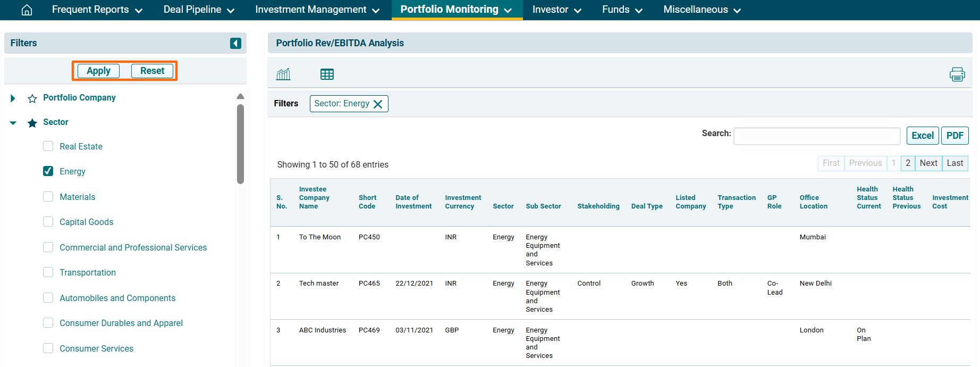
Task: Collapse the Sector filter group
Action: 13,123
